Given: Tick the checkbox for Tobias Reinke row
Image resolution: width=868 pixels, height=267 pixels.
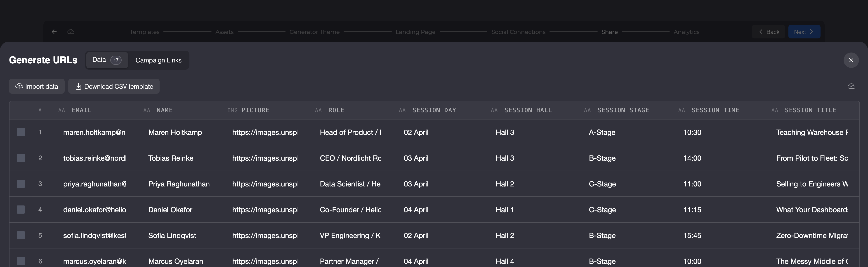Looking at the screenshot, I should click(21, 158).
